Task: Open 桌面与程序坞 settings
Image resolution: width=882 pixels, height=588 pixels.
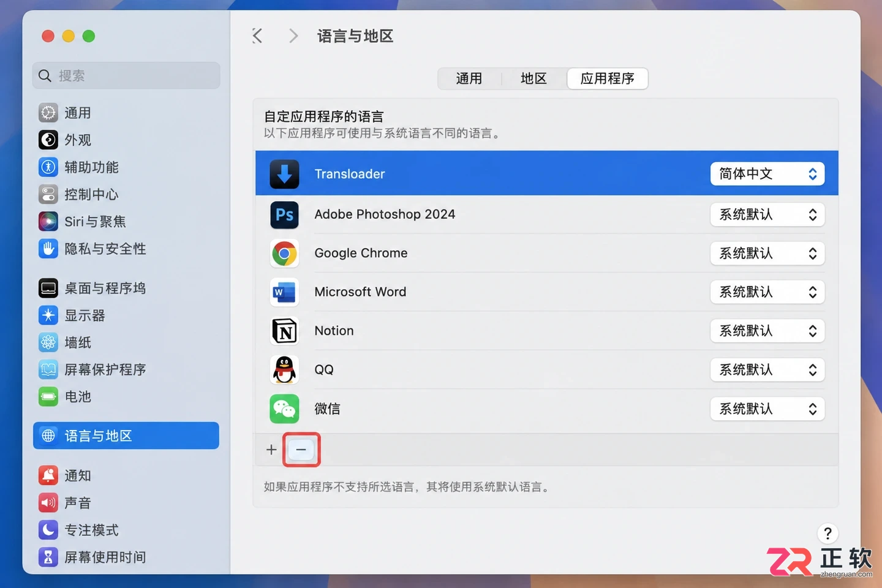Action: tap(126, 288)
